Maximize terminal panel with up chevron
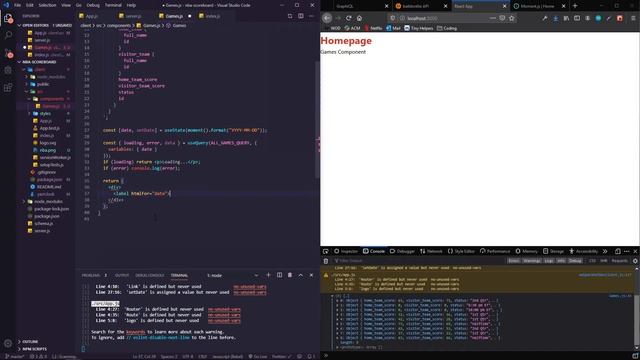The image size is (640, 360). click(301, 275)
